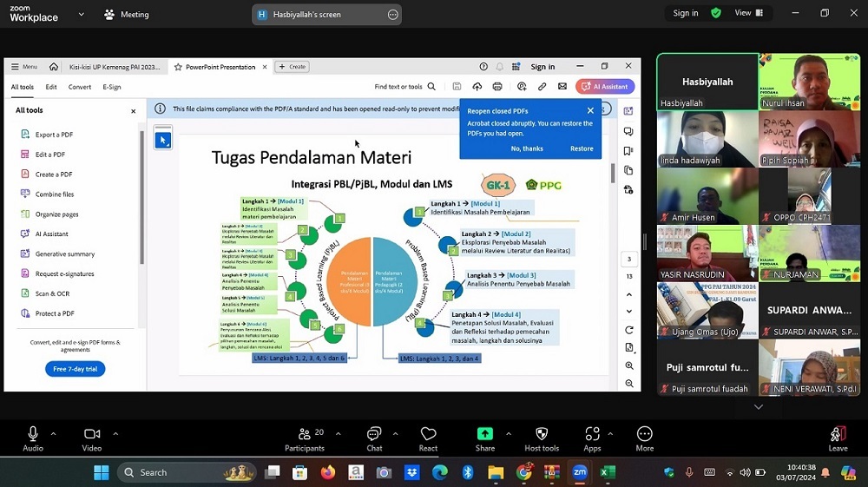This screenshot has height=487, width=868.
Task: Click the green Share screen button
Action: 485,439
